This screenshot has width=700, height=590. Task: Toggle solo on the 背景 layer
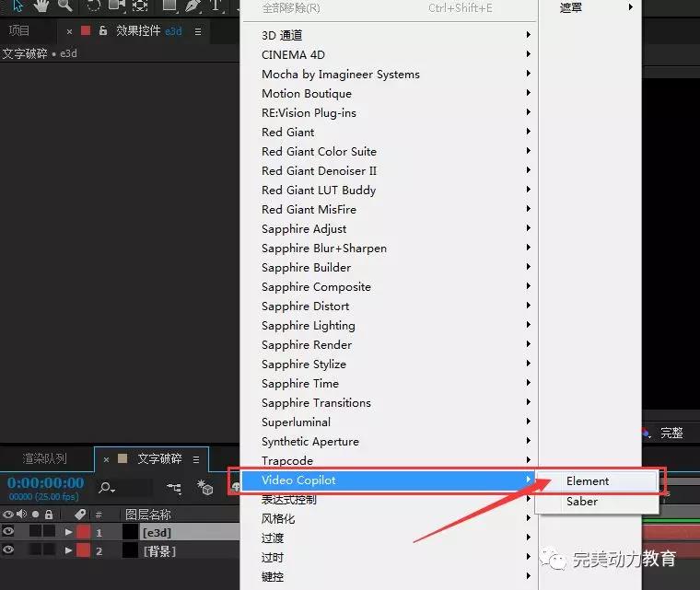point(35,550)
